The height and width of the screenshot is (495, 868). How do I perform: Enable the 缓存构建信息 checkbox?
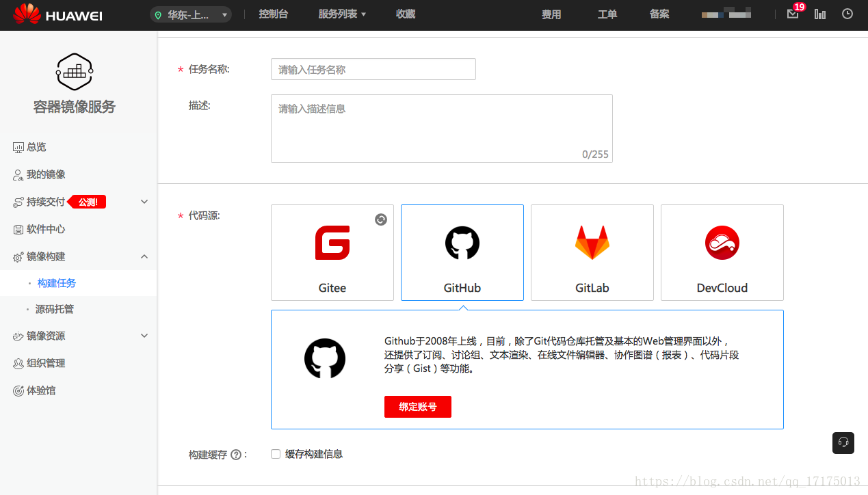pyautogui.click(x=276, y=453)
